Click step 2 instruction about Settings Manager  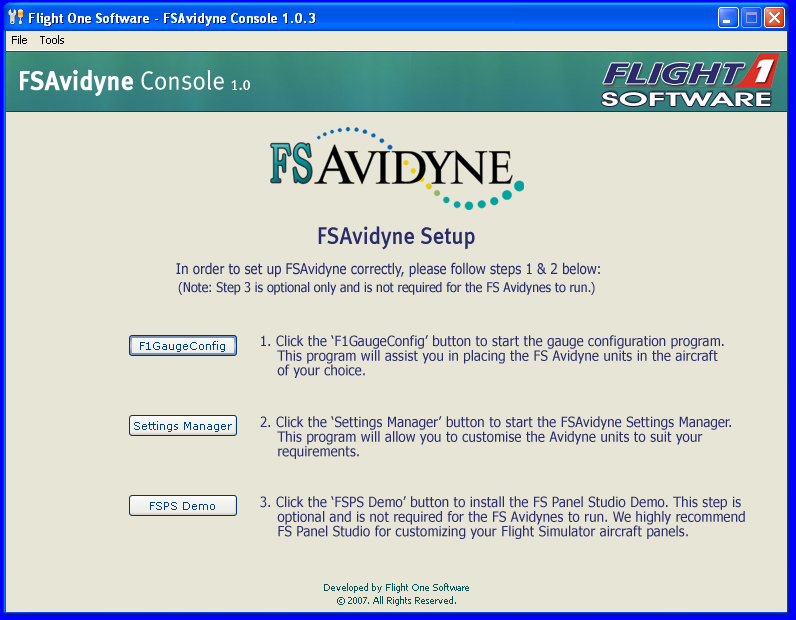(496, 437)
